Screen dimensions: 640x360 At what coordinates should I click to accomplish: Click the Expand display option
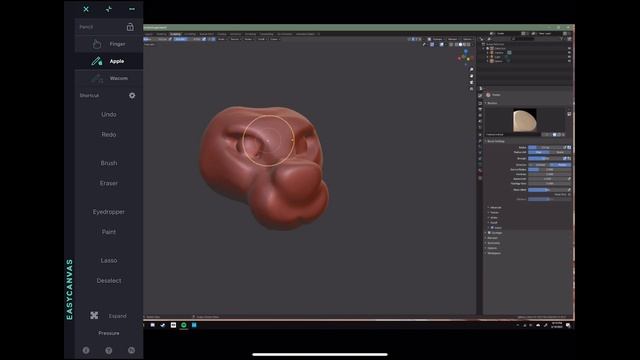point(109,316)
